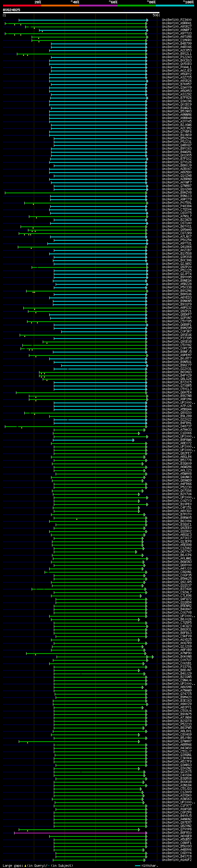Select the white AV624825 query bar
This screenshot has width=197, height=868.
pos(81,13)
